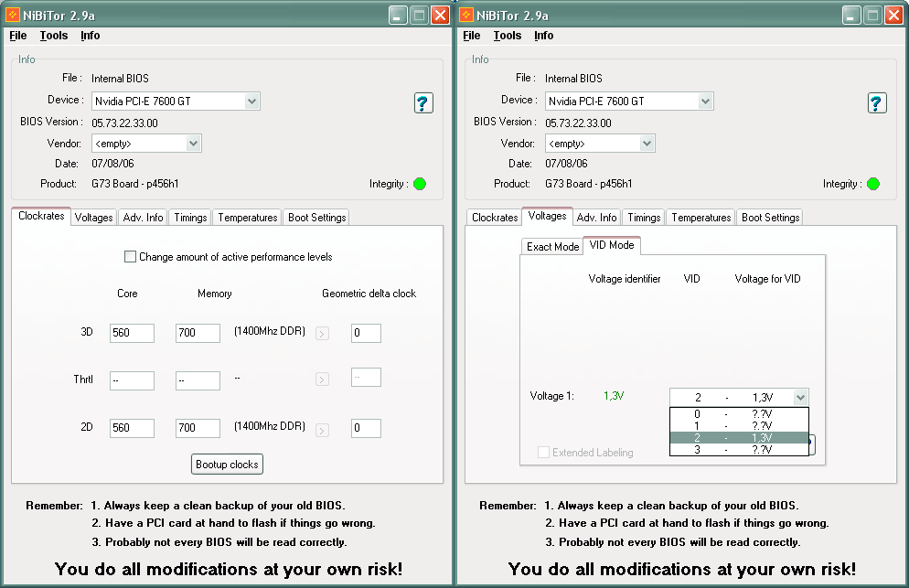Select VID 1 entry in voltage list
This screenshot has height=588, width=909.
[x=739, y=425]
